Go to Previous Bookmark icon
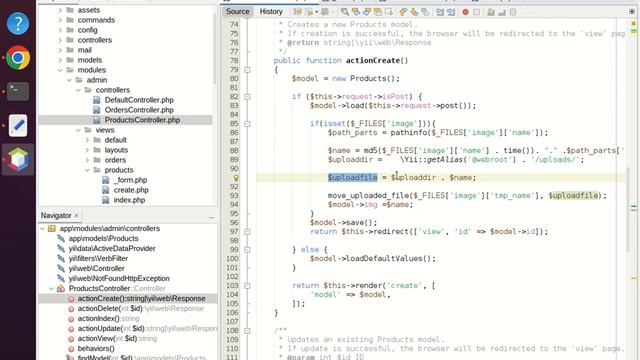The image size is (640, 360). [x=403, y=12]
